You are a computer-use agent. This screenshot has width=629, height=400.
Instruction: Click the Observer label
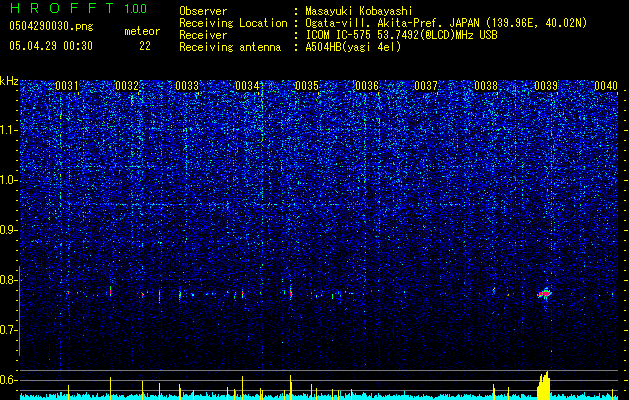[203, 11]
